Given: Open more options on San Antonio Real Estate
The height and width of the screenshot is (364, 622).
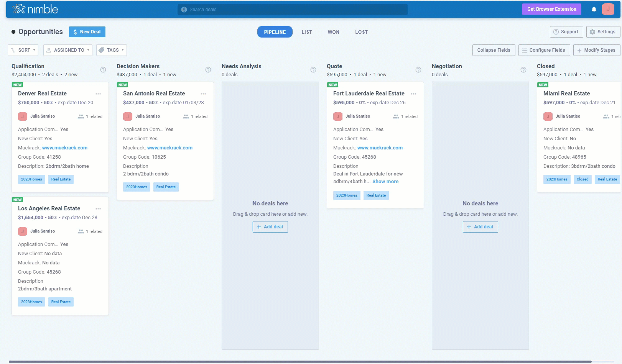Looking at the screenshot, I should point(203,94).
